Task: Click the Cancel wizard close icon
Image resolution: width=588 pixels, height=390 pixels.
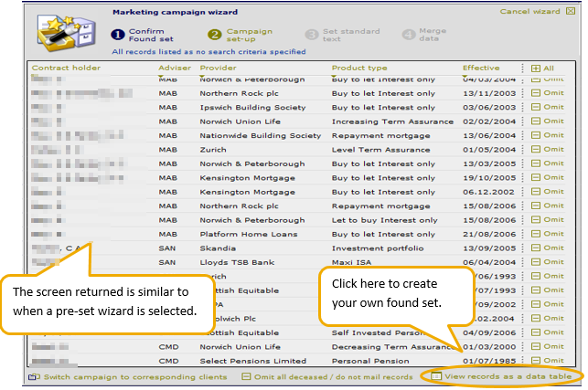Action: click(x=571, y=11)
